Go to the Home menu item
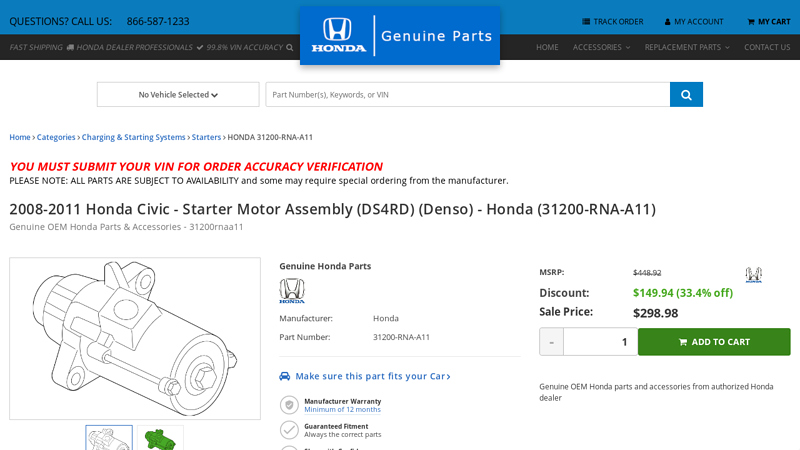800x450 pixels. pyautogui.click(x=547, y=47)
